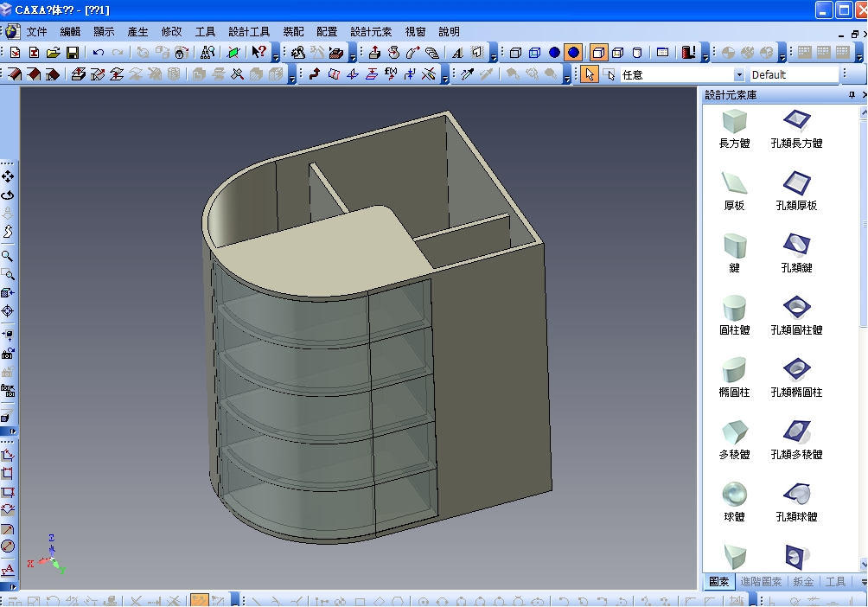Click the text dimension tool in left toolbar

click(8, 570)
